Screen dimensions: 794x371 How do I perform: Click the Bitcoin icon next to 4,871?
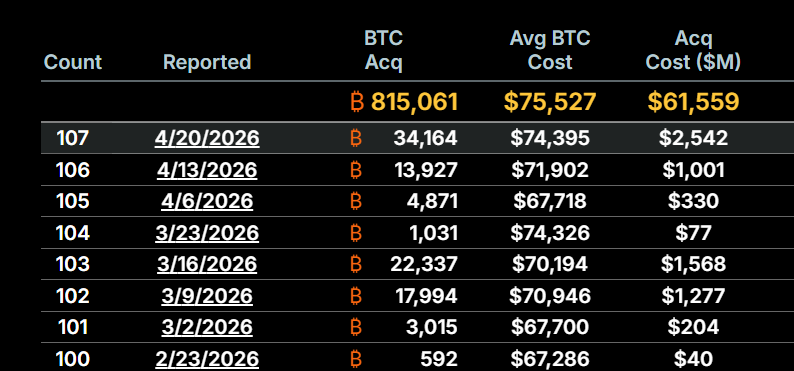click(356, 201)
